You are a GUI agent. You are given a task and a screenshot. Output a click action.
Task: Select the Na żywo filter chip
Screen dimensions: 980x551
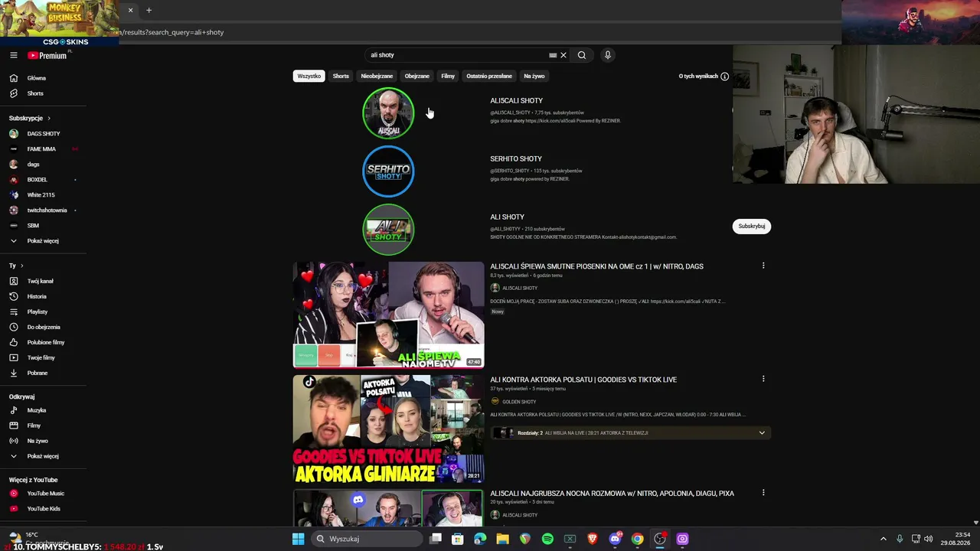point(534,77)
